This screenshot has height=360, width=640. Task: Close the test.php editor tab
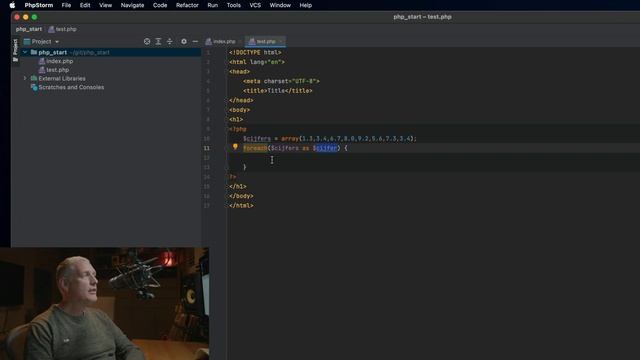281,42
